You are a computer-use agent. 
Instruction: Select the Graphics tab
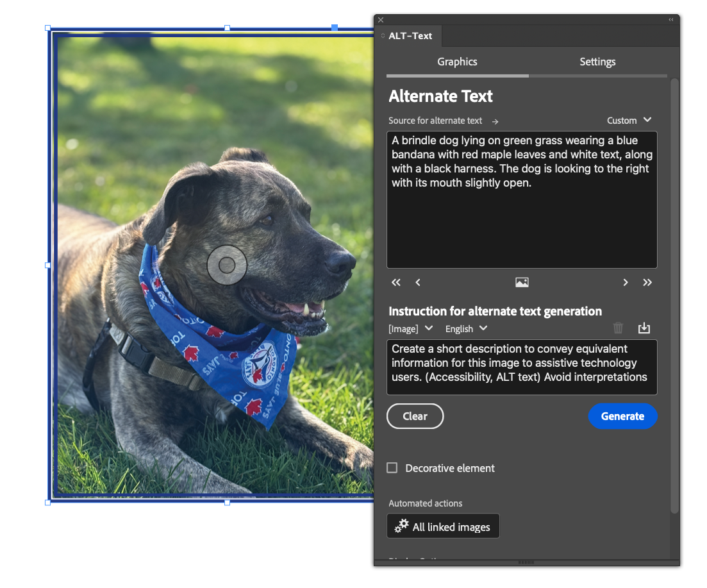(457, 62)
